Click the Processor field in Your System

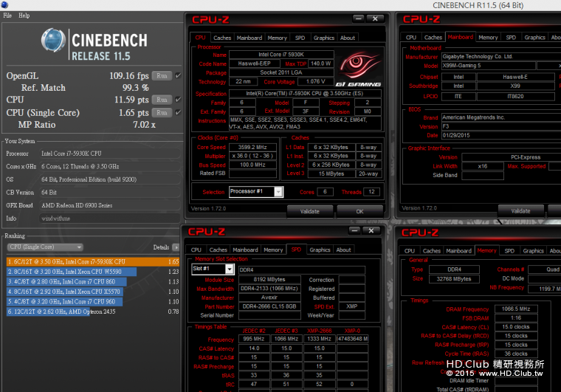[x=109, y=154]
